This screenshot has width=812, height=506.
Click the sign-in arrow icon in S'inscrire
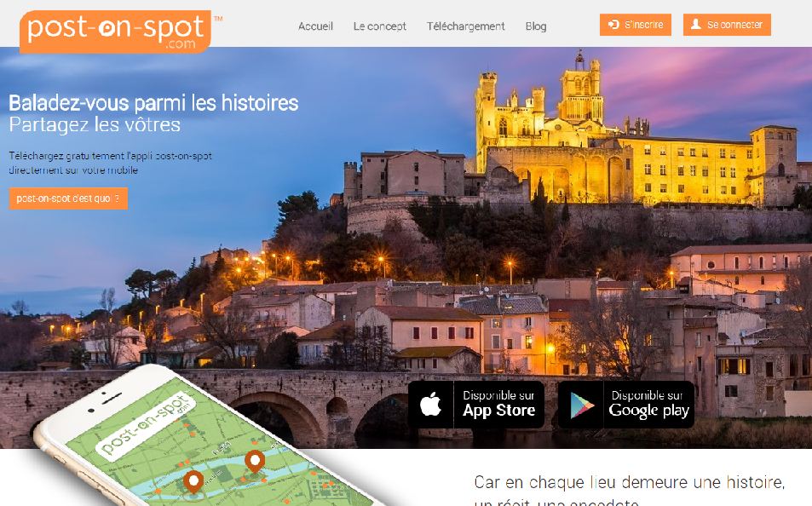(x=613, y=25)
